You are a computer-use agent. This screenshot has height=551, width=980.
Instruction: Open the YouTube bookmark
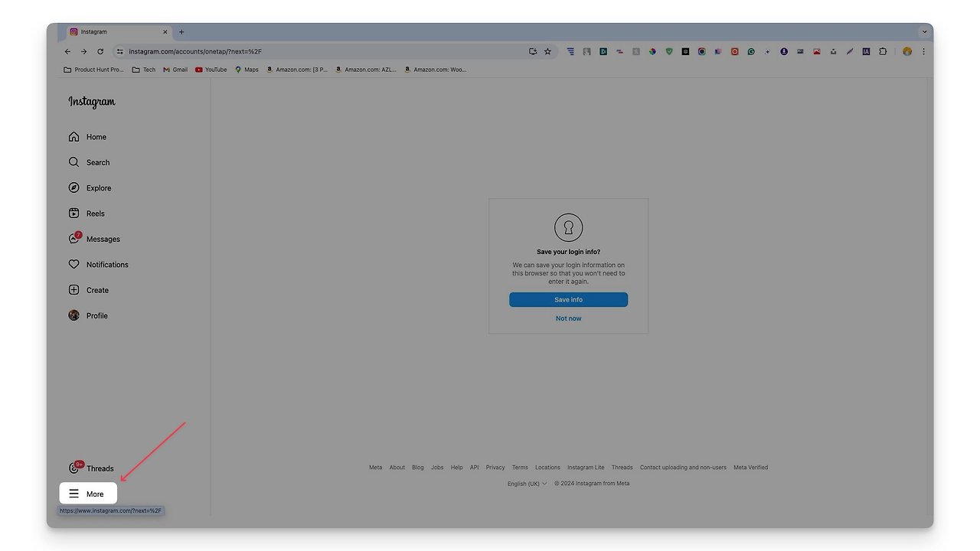[x=211, y=70]
